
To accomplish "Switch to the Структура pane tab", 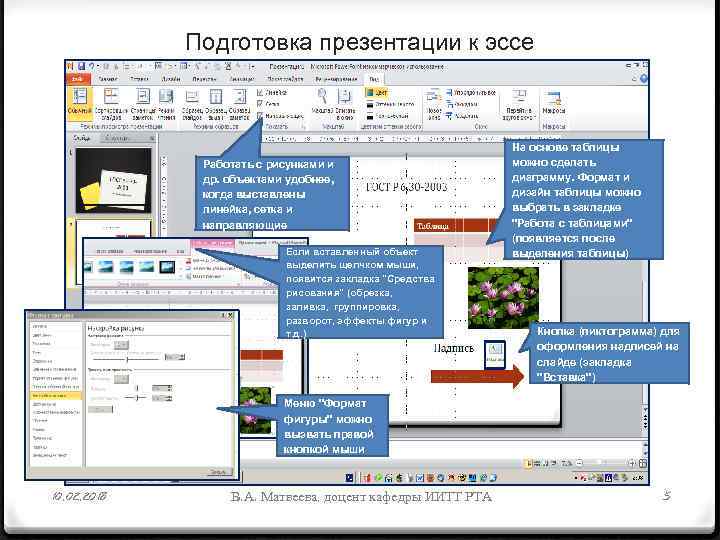I will coord(116,138).
